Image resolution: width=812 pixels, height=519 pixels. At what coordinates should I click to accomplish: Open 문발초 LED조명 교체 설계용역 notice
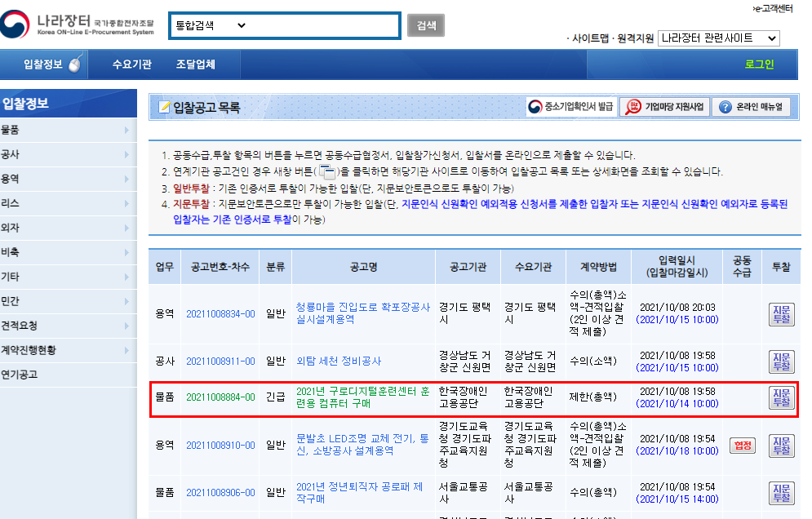coord(362,445)
